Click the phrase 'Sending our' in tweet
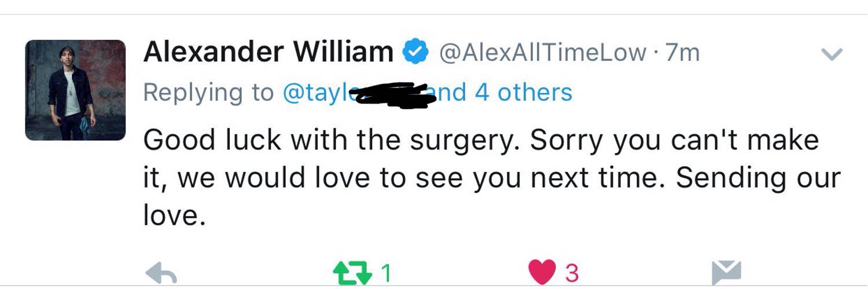Image resolution: width=868 pixels, height=289 pixels. click(758, 178)
